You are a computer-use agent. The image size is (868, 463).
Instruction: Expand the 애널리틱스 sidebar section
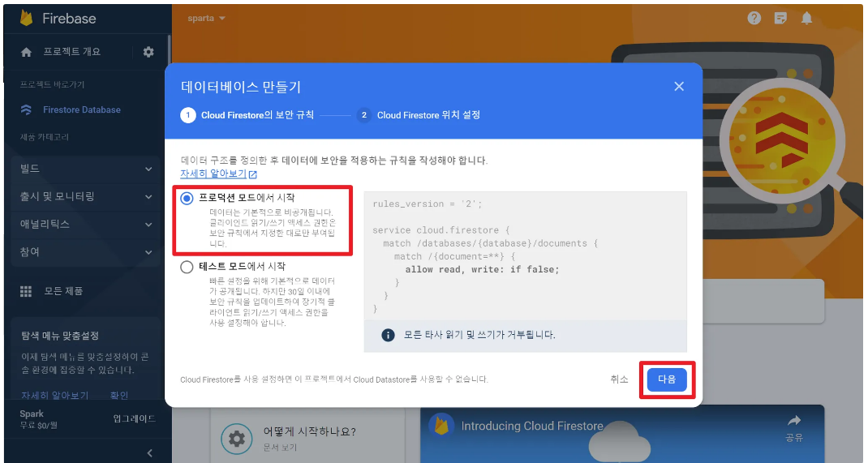click(x=85, y=224)
